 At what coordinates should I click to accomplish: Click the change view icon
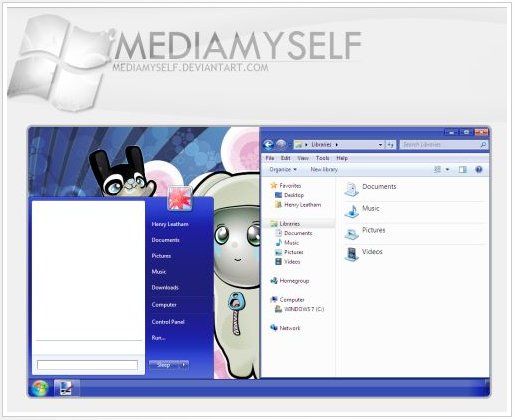[x=437, y=170]
